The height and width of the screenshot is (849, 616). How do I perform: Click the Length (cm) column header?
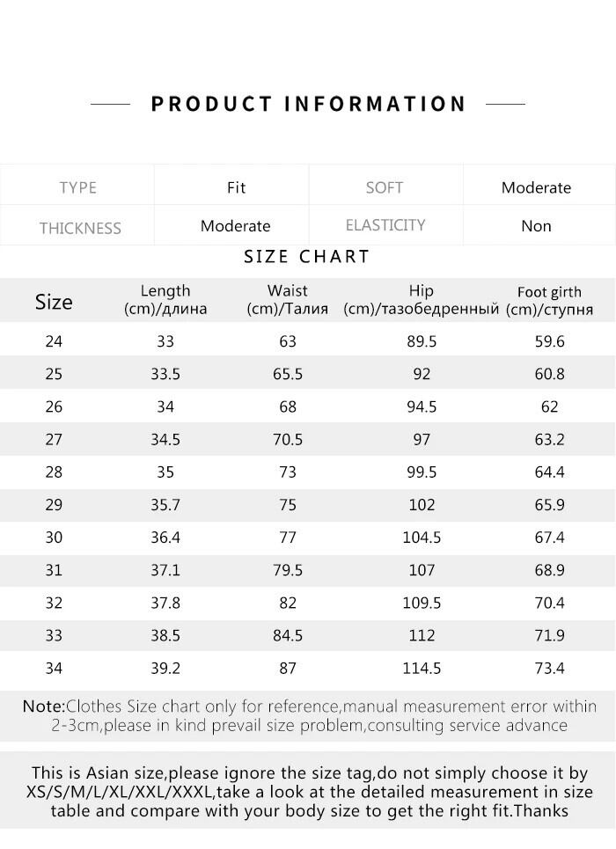[165, 299]
